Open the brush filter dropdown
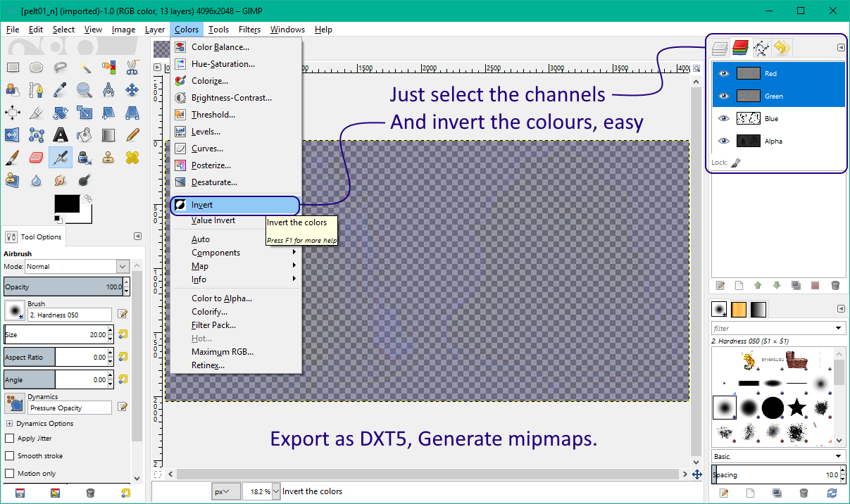The width and height of the screenshot is (850, 504). [838, 328]
